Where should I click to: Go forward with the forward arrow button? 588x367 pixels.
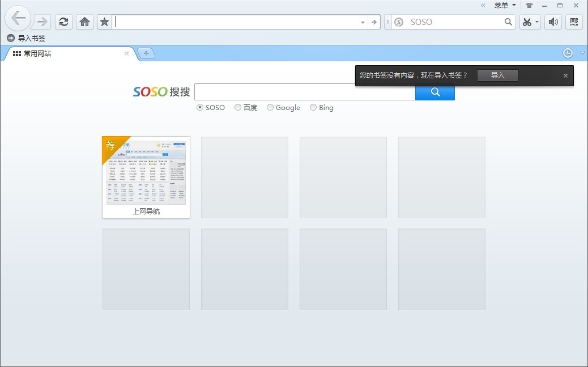coord(42,22)
